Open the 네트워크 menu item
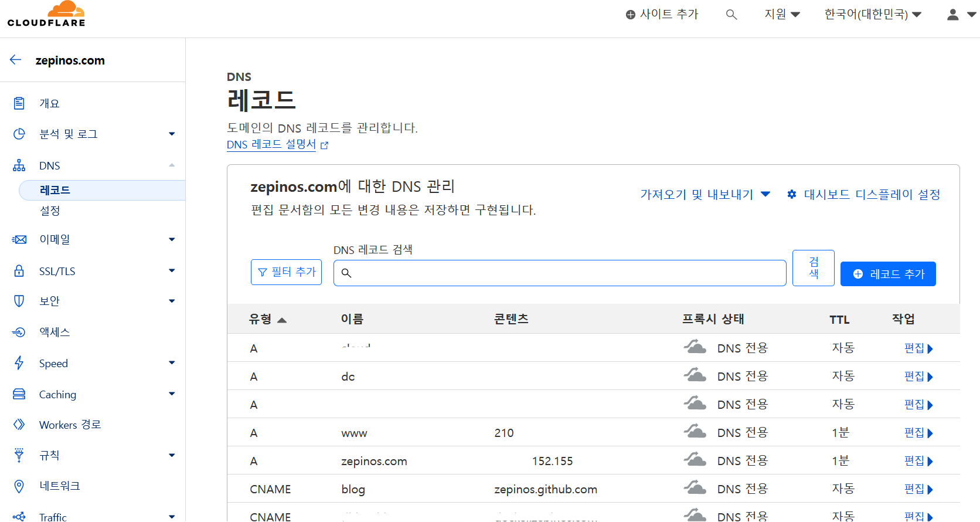The height and width of the screenshot is (522, 980). [x=59, y=486]
